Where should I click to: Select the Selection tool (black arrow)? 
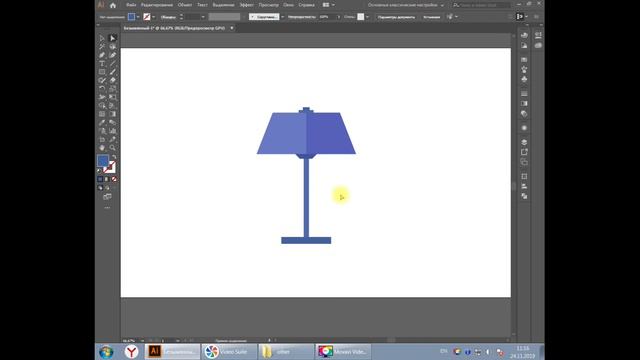click(102, 38)
